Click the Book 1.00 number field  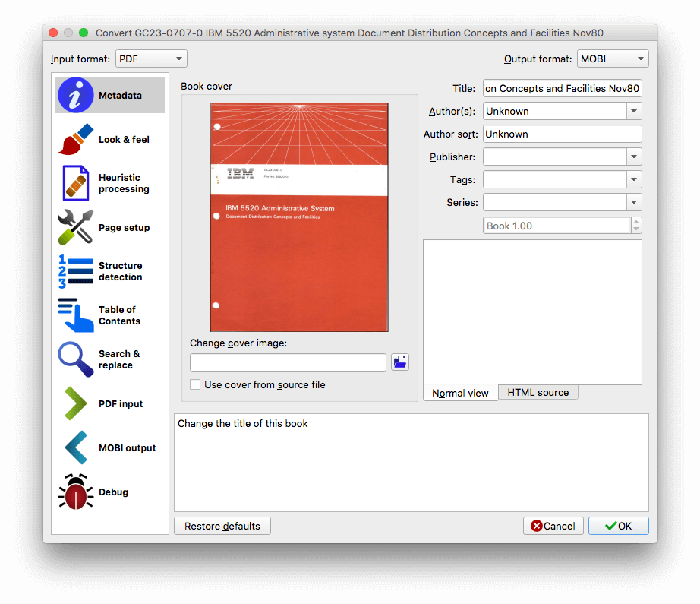pos(557,226)
